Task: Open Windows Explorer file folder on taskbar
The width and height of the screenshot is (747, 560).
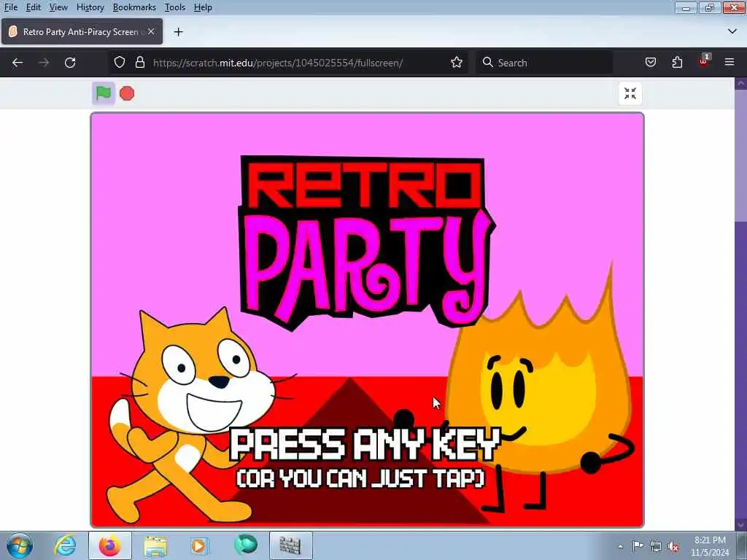Action: point(155,545)
